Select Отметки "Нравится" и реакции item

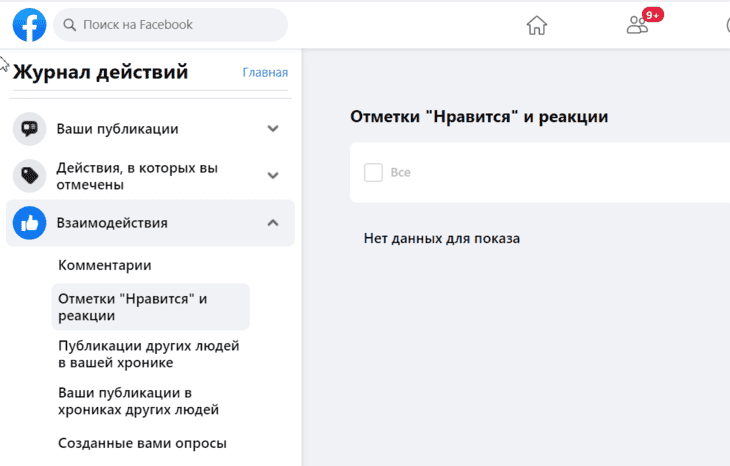pyautogui.click(x=150, y=307)
